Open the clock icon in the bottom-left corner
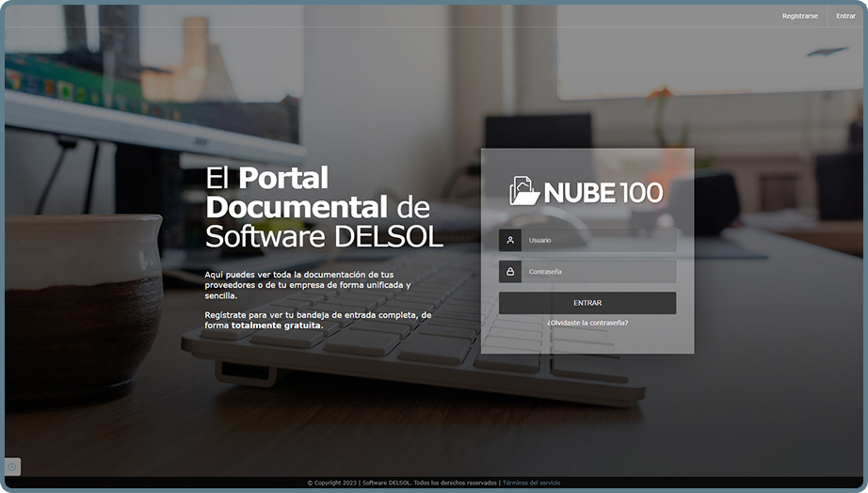868x493 pixels. pyautogui.click(x=12, y=467)
